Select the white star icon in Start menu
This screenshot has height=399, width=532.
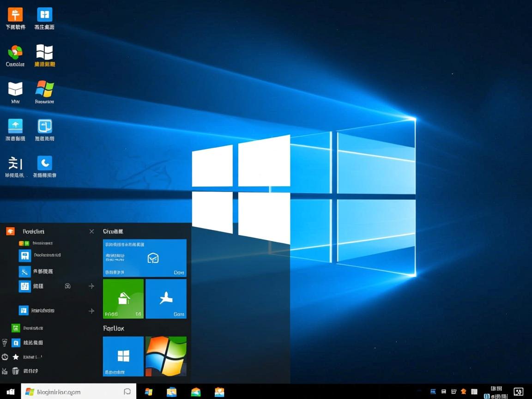point(16,357)
